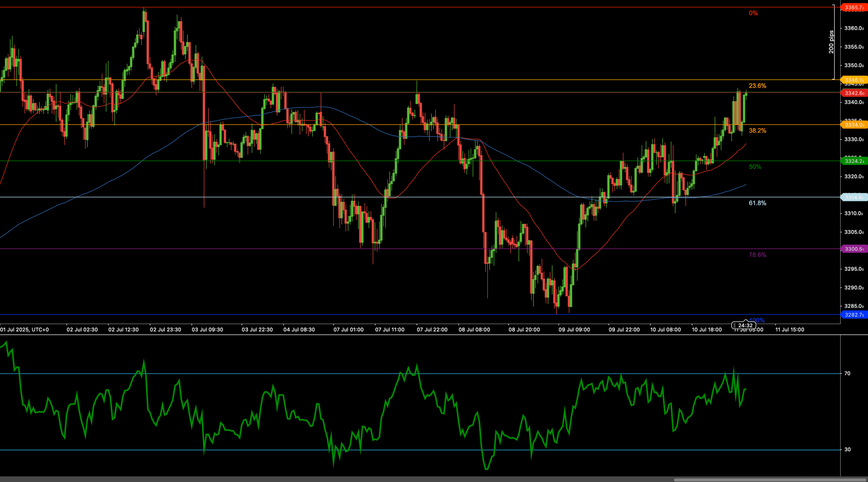Select the orange 3334.0 price tag
Screen dimensions: 868x482
point(854,125)
